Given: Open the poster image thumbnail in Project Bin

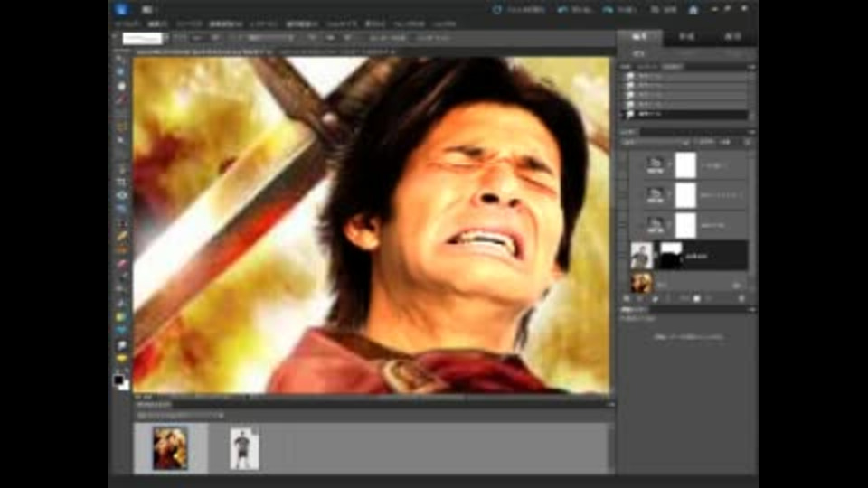Looking at the screenshot, I should (x=170, y=448).
